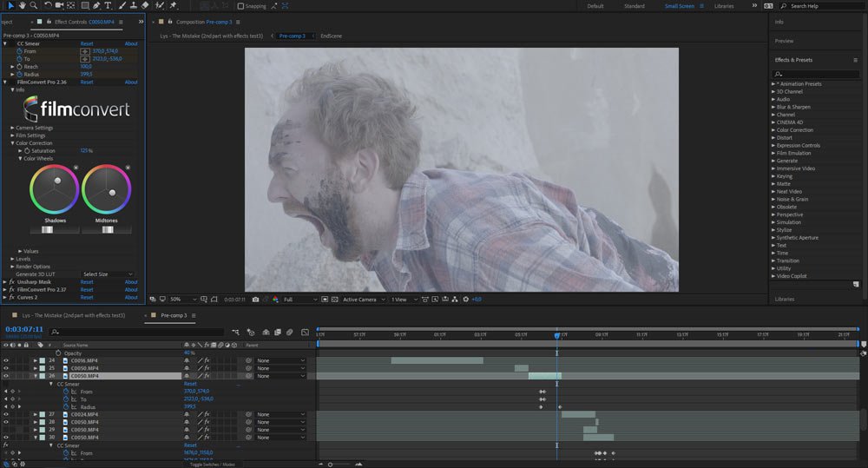
Task: Click About link for FilmConvert Pro 2.36
Action: pyautogui.click(x=130, y=82)
